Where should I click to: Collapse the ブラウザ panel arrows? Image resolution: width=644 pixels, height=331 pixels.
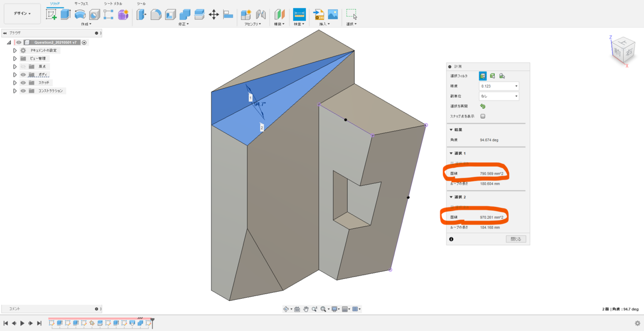click(5, 33)
